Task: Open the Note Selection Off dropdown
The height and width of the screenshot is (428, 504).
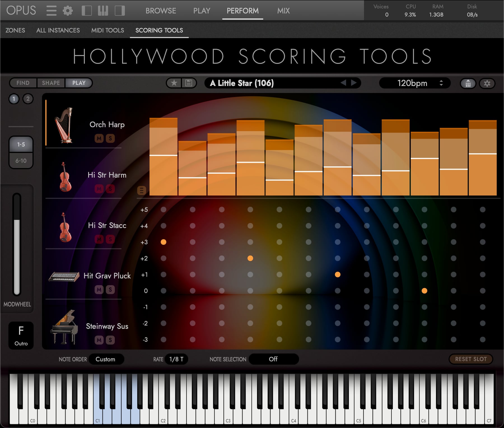Action: (274, 359)
